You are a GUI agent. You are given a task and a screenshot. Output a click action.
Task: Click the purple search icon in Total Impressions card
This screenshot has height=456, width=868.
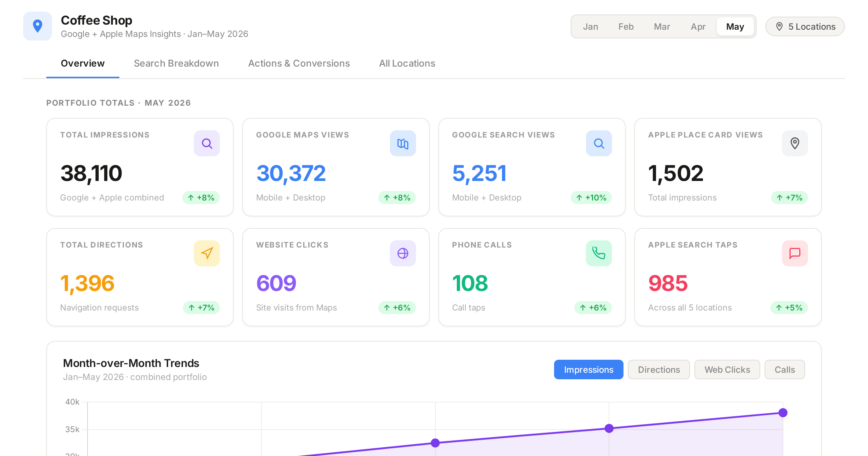coord(207,143)
